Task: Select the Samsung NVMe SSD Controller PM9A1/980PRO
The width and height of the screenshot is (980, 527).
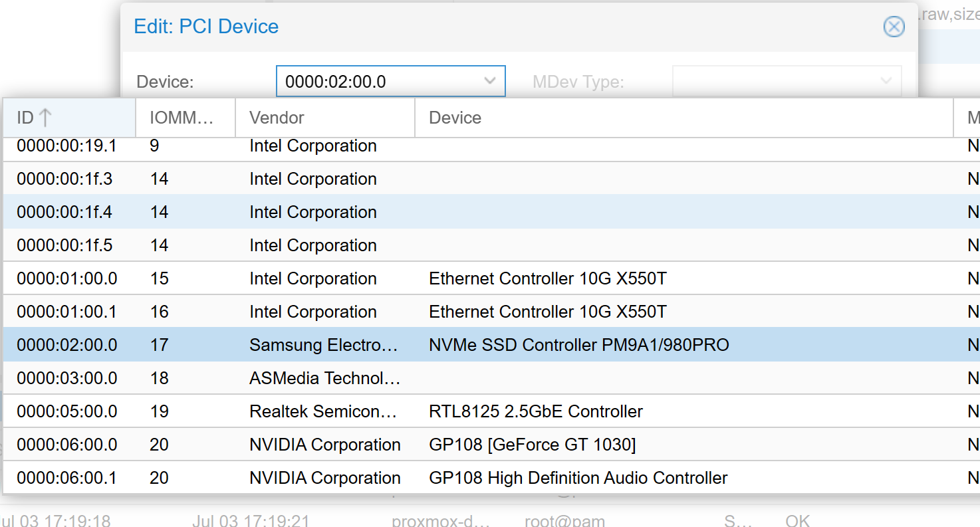Action: pos(578,345)
